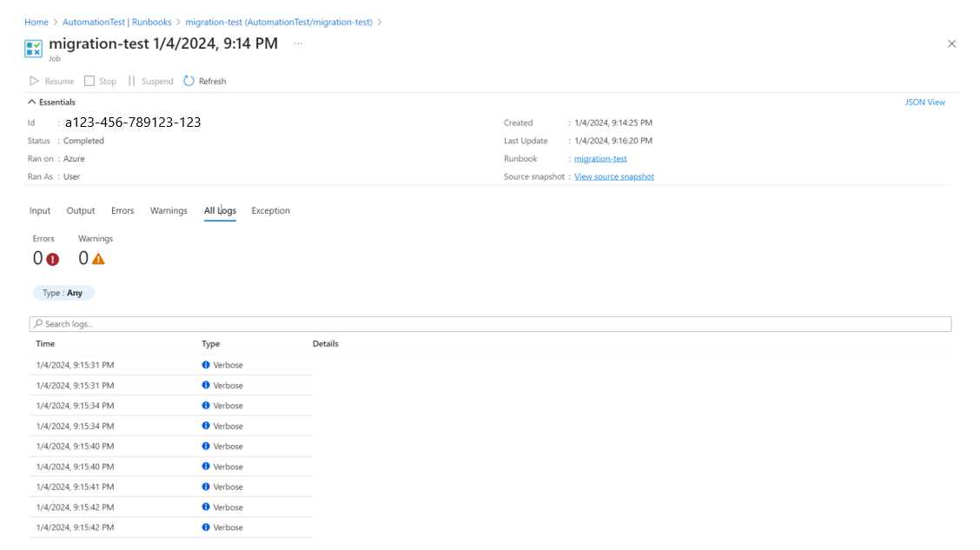Screen dimensions: 980x550
Task: Click the Details column header
Action: pos(326,344)
